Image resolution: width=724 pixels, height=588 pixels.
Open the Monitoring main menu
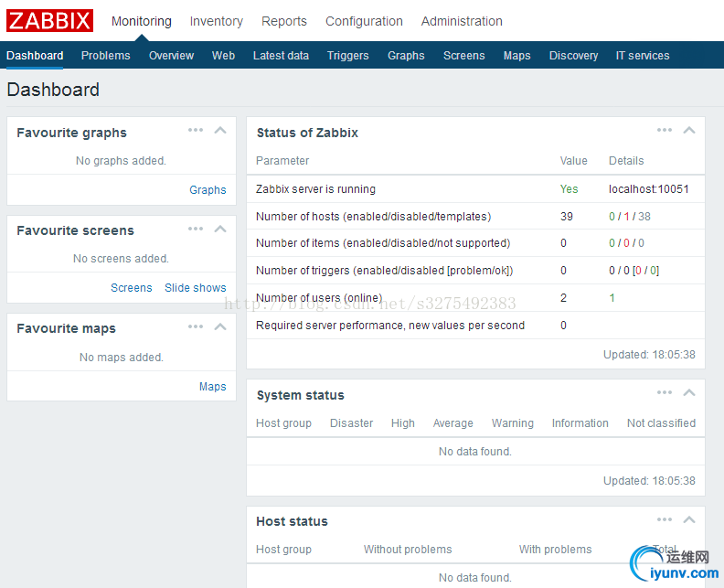pos(142,21)
